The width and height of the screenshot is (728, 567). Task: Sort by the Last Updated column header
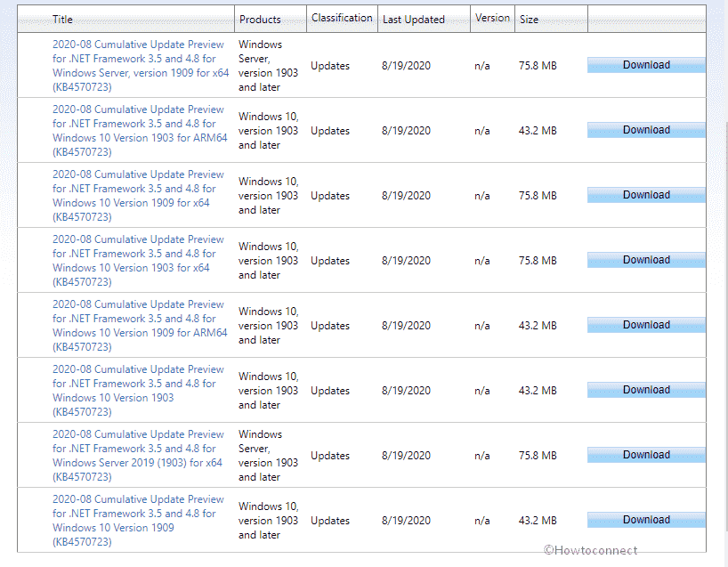(x=413, y=20)
